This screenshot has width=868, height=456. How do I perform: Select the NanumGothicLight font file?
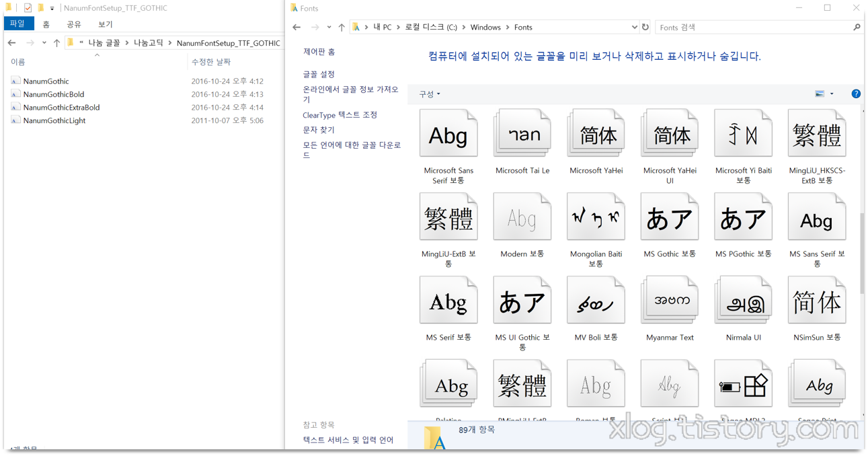[54, 120]
